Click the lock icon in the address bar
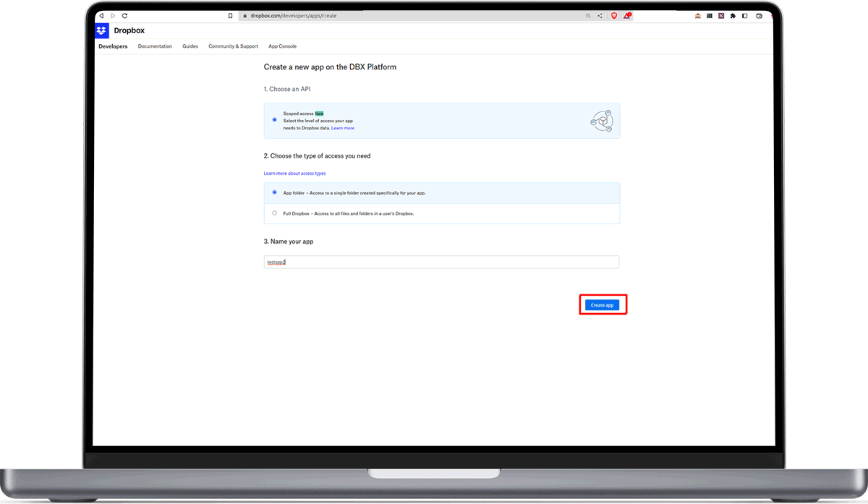The height and width of the screenshot is (504, 868). click(x=245, y=15)
